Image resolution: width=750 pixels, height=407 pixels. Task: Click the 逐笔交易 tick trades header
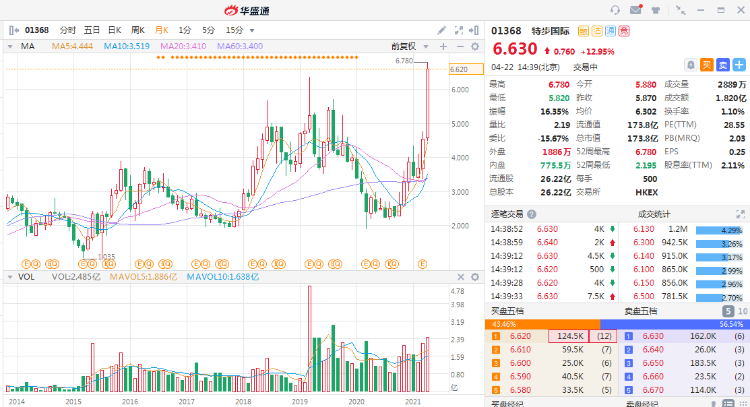pos(507,214)
